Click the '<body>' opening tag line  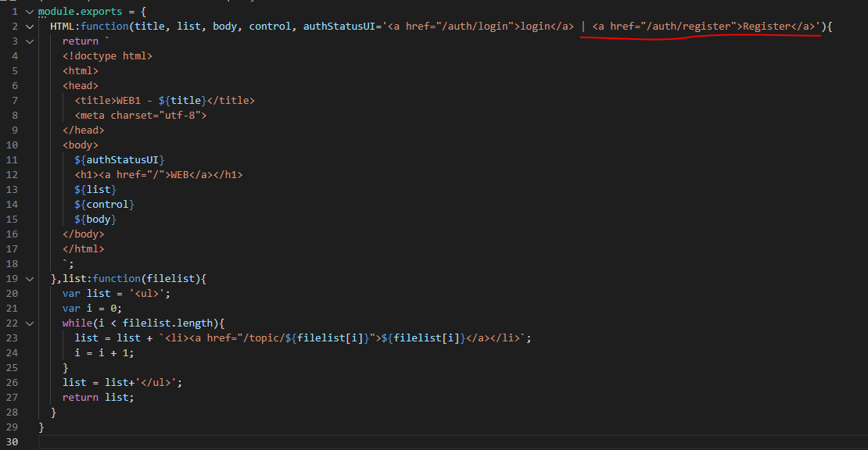[81, 145]
